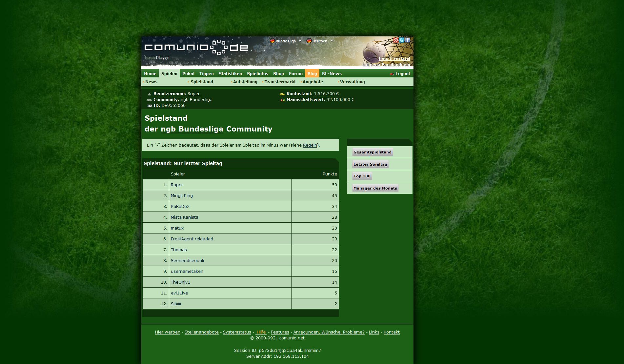Click the team icon beside Mannschaftswert
Viewport: 624px width, 364px height.
(x=282, y=100)
